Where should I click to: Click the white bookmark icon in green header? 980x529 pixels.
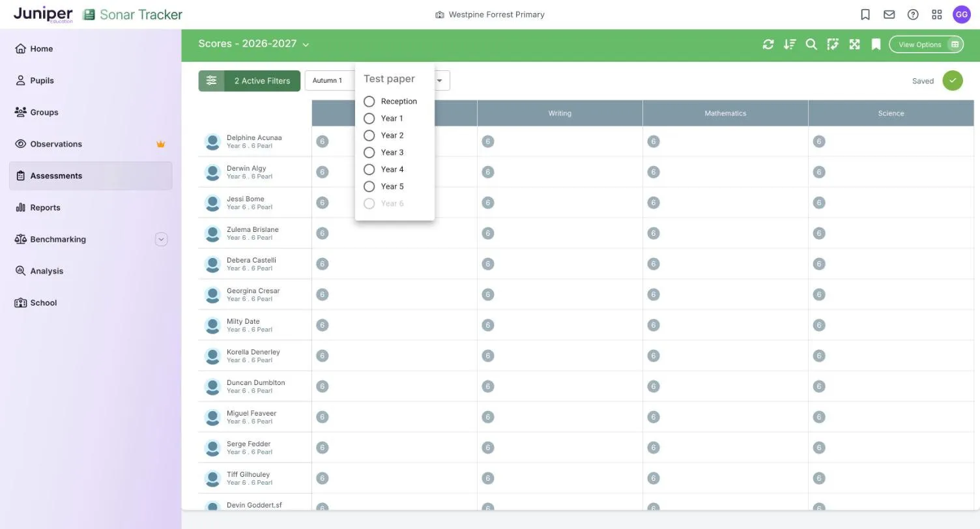(876, 44)
